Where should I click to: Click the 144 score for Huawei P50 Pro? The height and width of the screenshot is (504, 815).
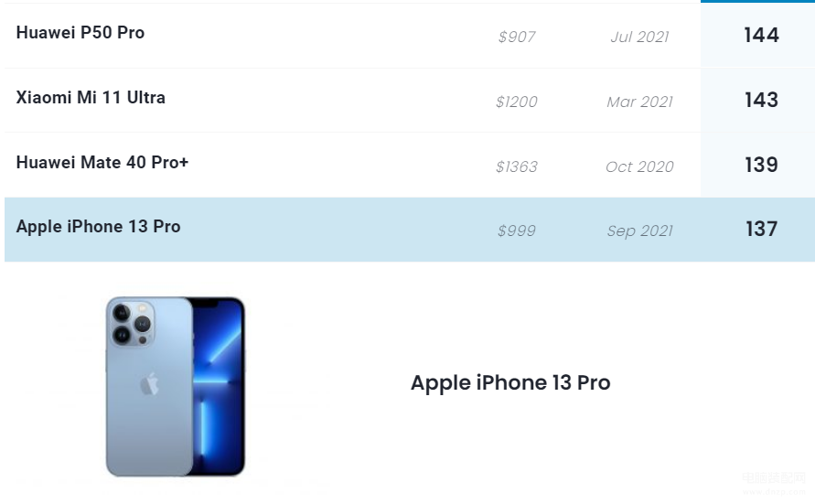point(761,35)
